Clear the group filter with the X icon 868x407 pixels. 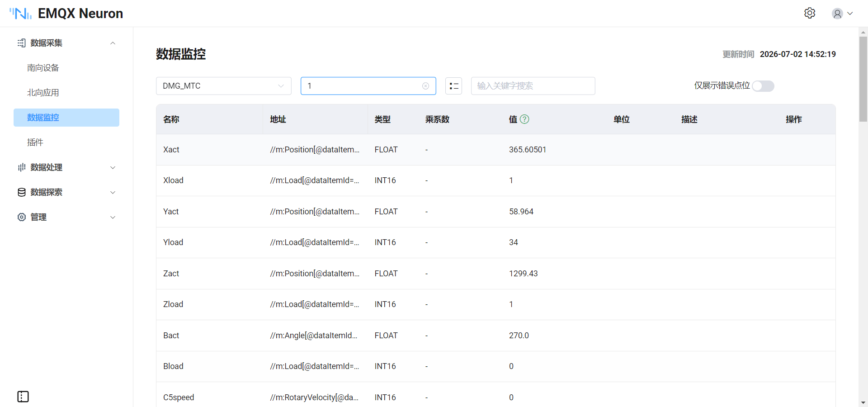click(x=425, y=86)
